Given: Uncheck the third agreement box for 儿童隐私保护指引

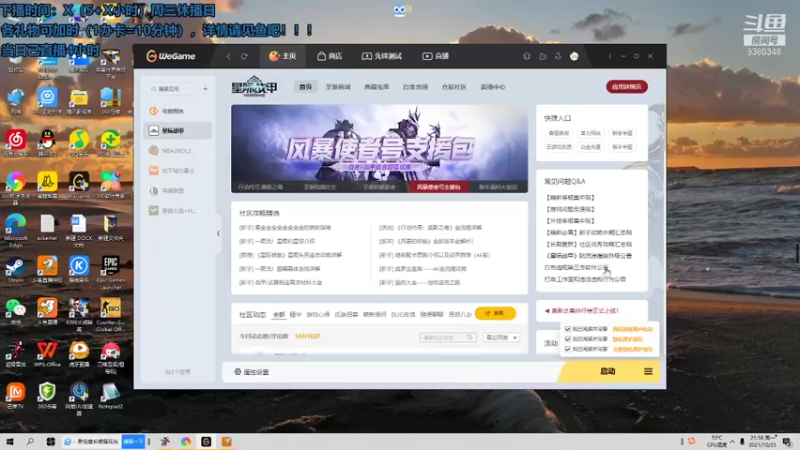Looking at the screenshot, I should pyautogui.click(x=567, y=349).
